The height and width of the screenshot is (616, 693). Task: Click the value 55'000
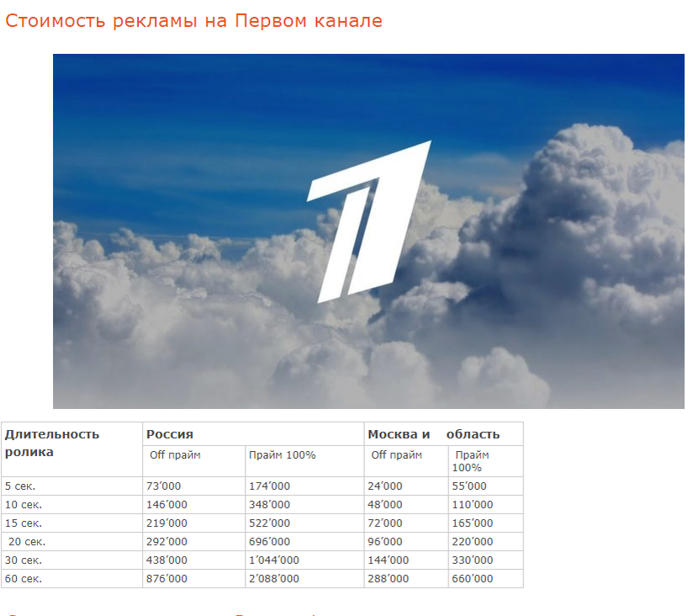[469, 486]
